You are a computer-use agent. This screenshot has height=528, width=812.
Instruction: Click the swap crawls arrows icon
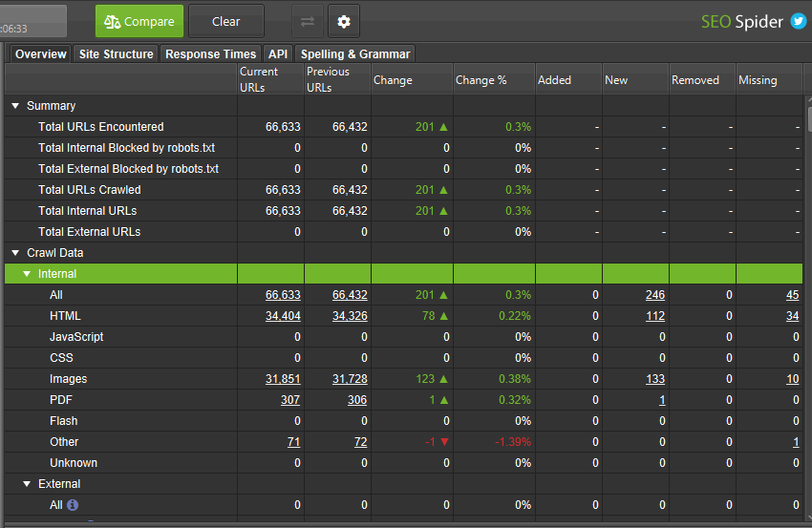[308, 21]
